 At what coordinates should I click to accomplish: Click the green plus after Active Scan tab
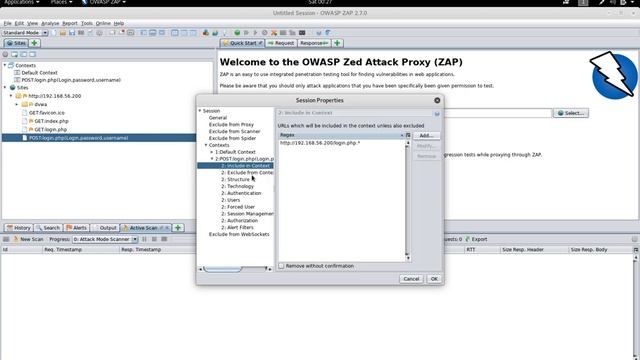tap(178, 228)
